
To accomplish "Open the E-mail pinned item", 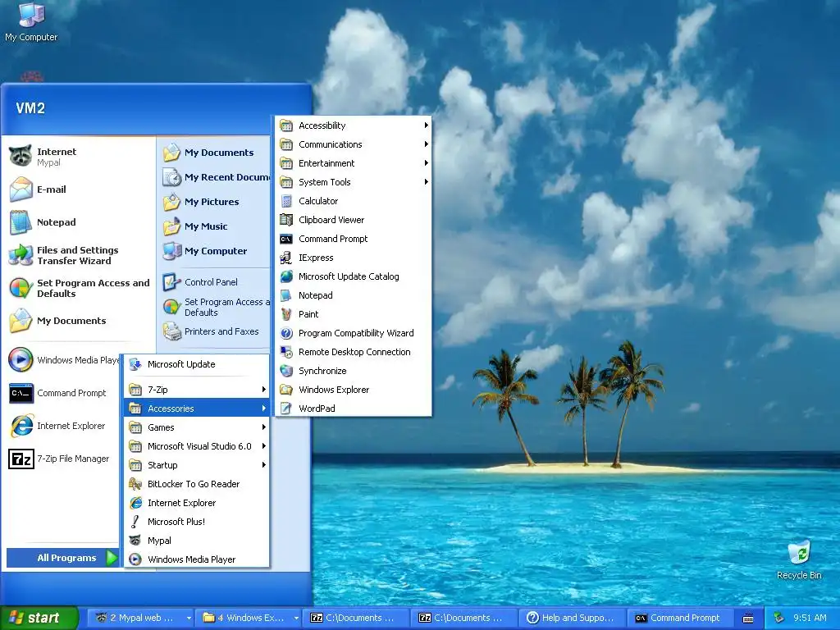I will tap(79, 189).
